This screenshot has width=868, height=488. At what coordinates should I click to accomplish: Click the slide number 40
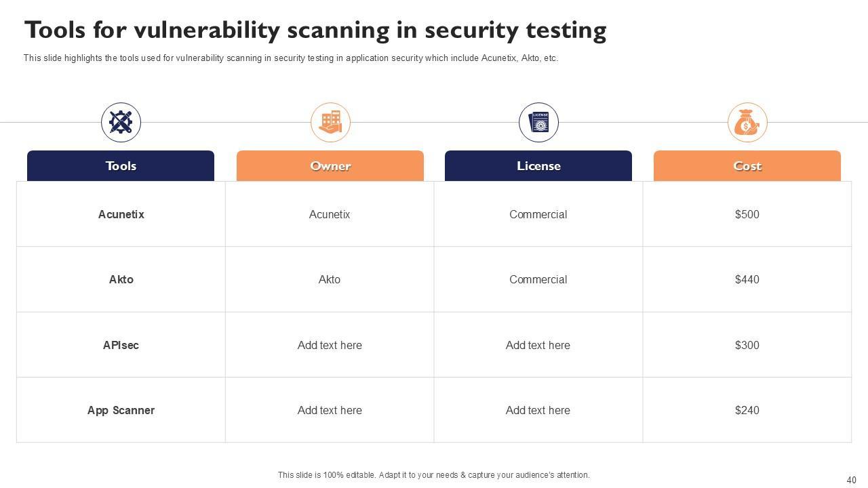point(852,480)
